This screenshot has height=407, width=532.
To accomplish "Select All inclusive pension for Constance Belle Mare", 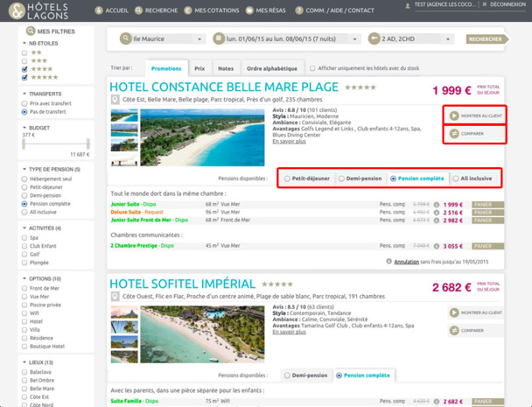I will (x=455, y=179).
